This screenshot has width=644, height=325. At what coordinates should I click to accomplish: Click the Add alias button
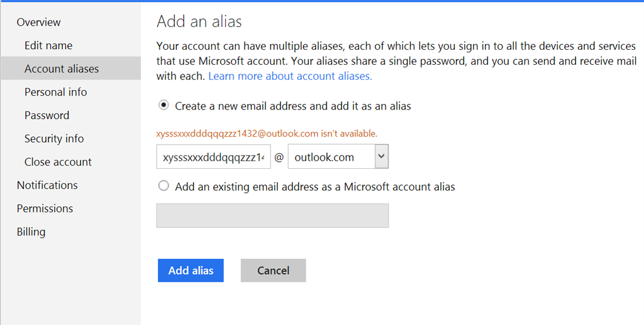click(191, 270)
